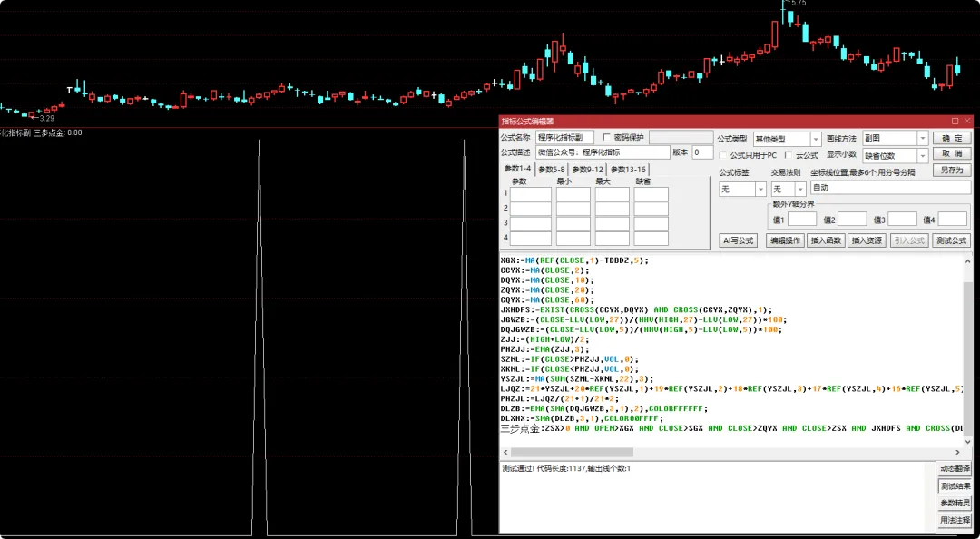Click the 值1 input field
This screenshot has height=539, width=980.
(802, 219)
